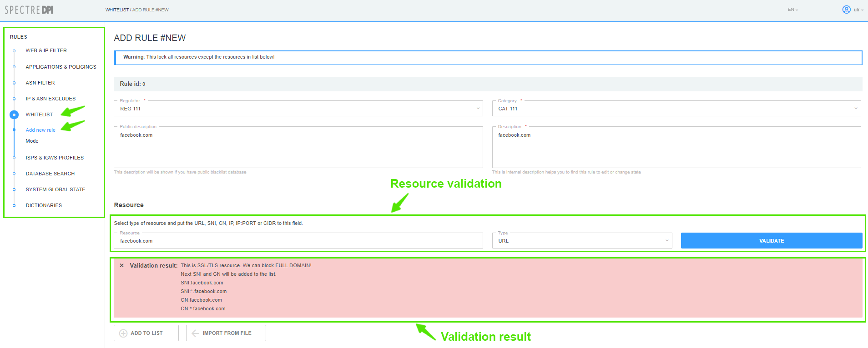The width and height of the screenshot is (868, 348).
Task: Click Whitelist in the breadcrumb
Action: tap(117, 10)
